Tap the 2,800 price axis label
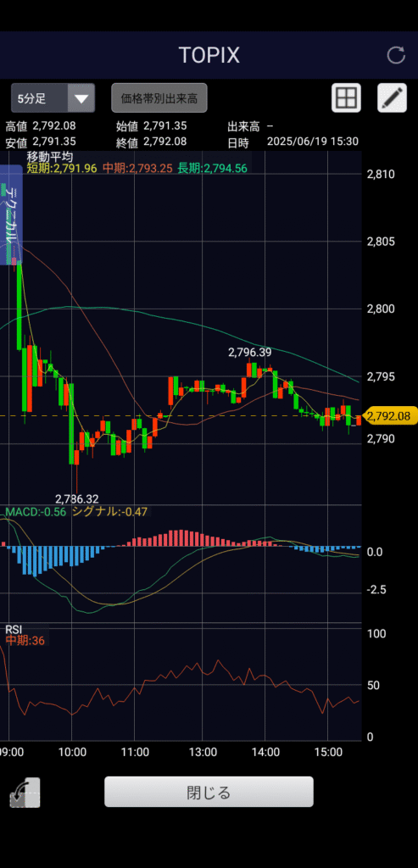 click(381, 309)
